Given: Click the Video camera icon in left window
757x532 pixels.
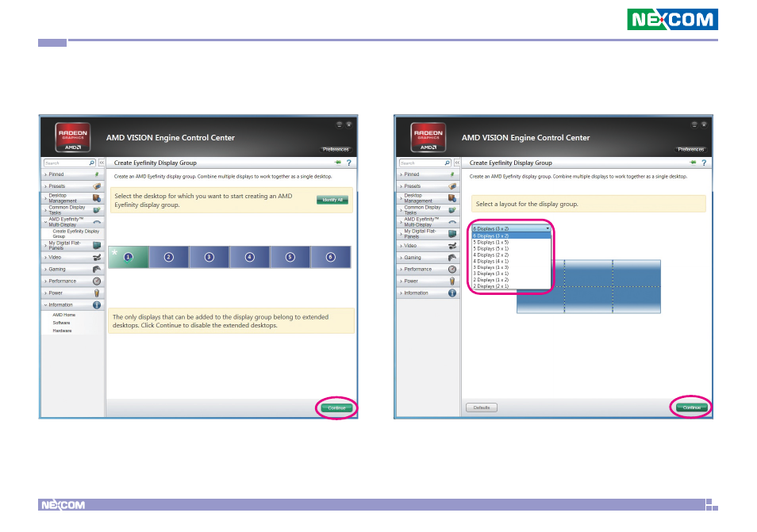Looking at the screenshot, I should pos(97,257).
